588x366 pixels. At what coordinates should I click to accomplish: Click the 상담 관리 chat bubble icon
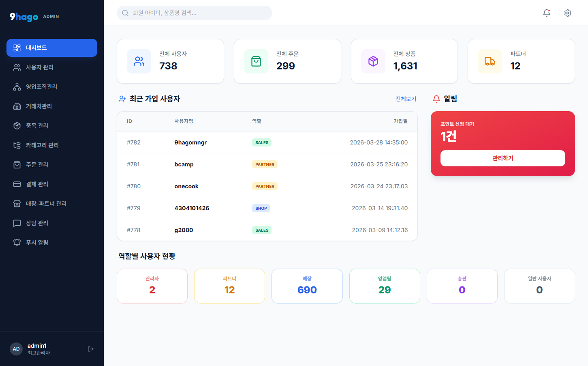coord(17,223)
